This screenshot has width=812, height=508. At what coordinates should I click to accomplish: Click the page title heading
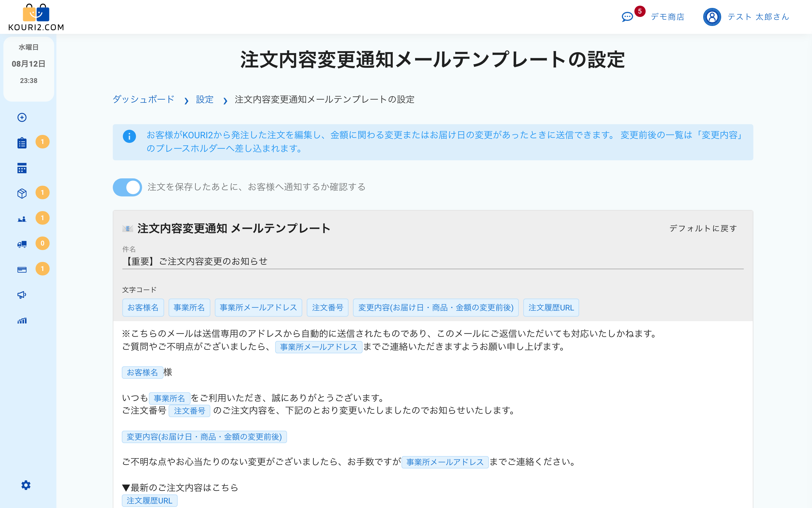[x=433, y=60]
